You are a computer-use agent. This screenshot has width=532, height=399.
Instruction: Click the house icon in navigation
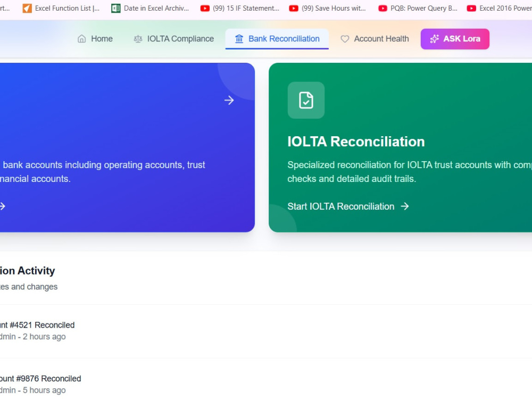82,39
